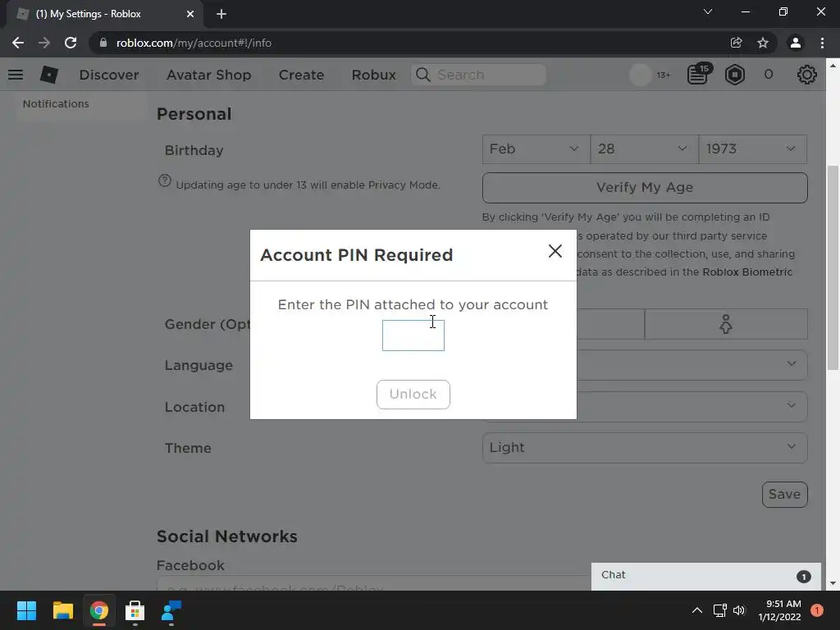Reload the current page
The width and height of the screenshot is (840, 630).
[x=71, y=43]
